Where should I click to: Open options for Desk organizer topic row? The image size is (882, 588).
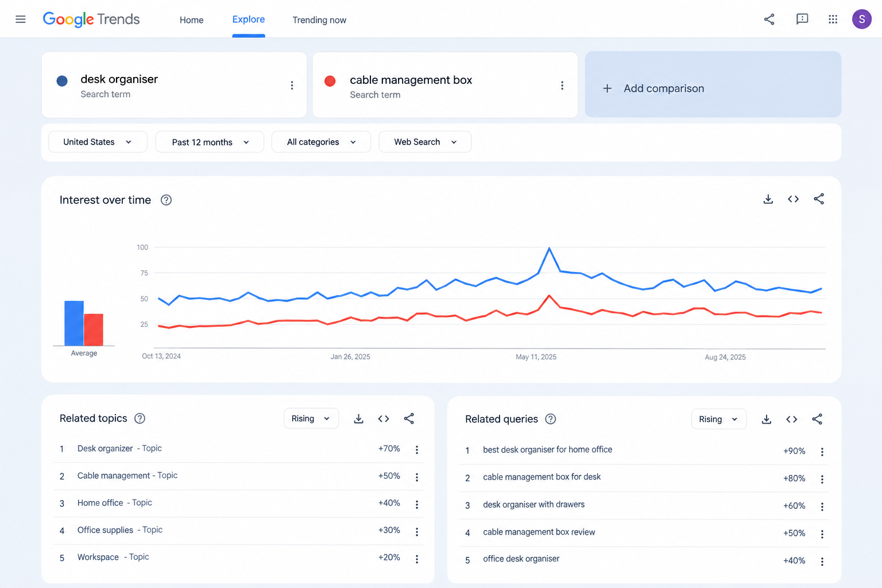pyautogui.click(x=417, y=450)
